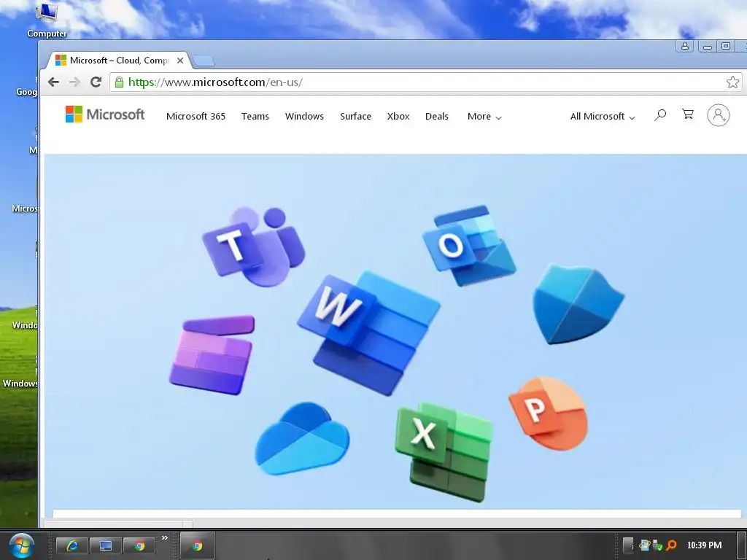Image resolution: width=747 pixels, height=560 pixels.
Task: Open the Surface nav item
Action: (355, 116)
